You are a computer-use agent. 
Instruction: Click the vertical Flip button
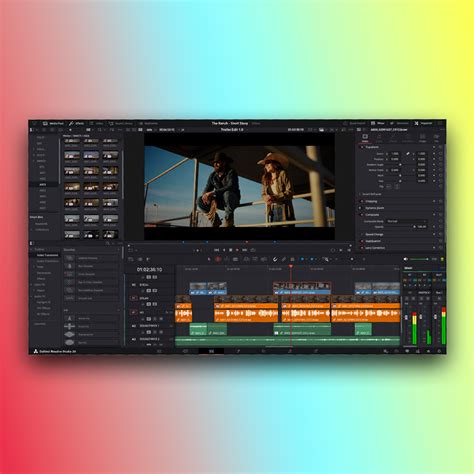[x=397, y=187]
